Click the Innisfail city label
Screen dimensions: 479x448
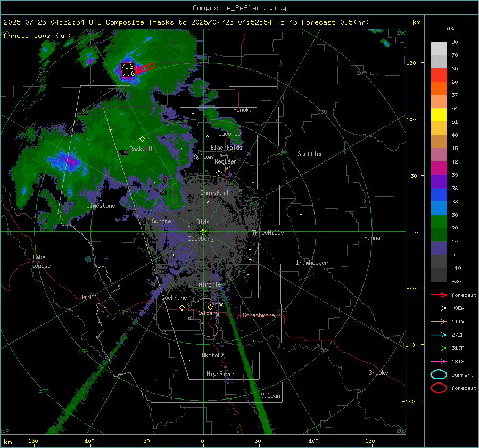click(214, 193)
